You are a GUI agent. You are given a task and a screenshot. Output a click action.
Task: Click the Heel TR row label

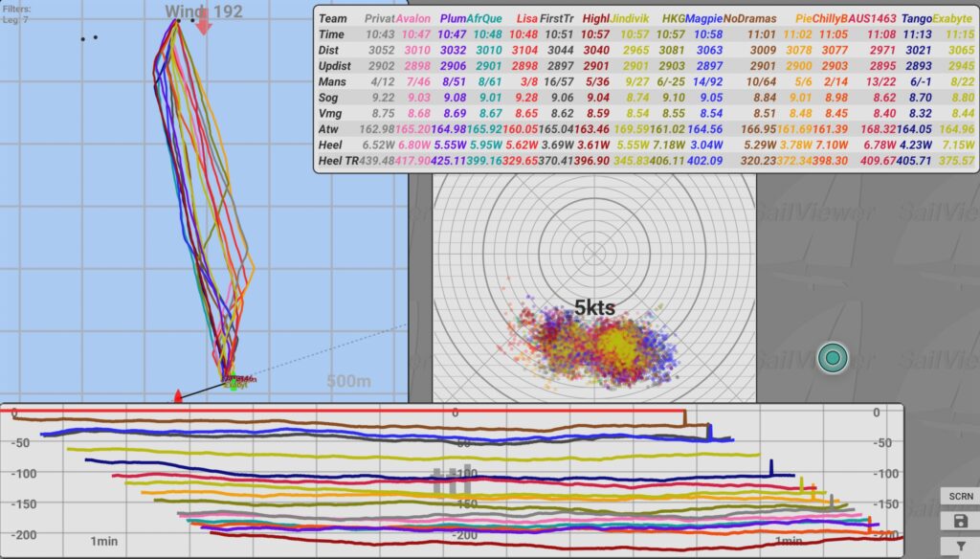click(x=338, y=161)
